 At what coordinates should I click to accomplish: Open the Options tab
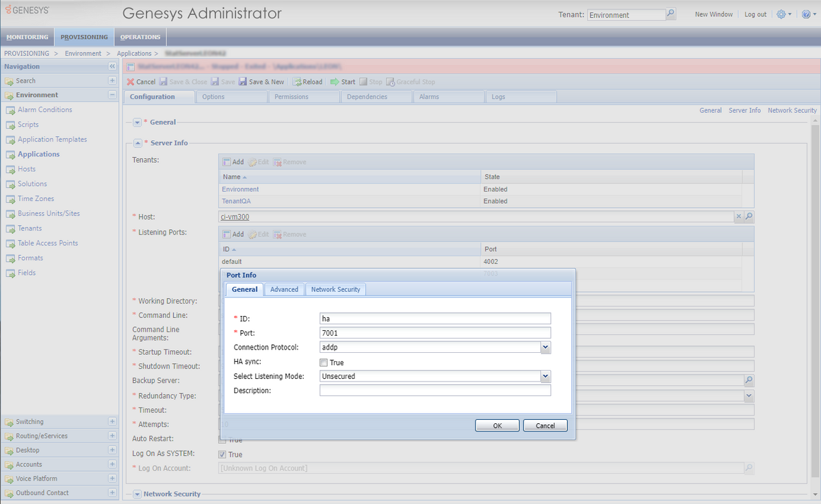pyautogui.click(x=231, y=97)
